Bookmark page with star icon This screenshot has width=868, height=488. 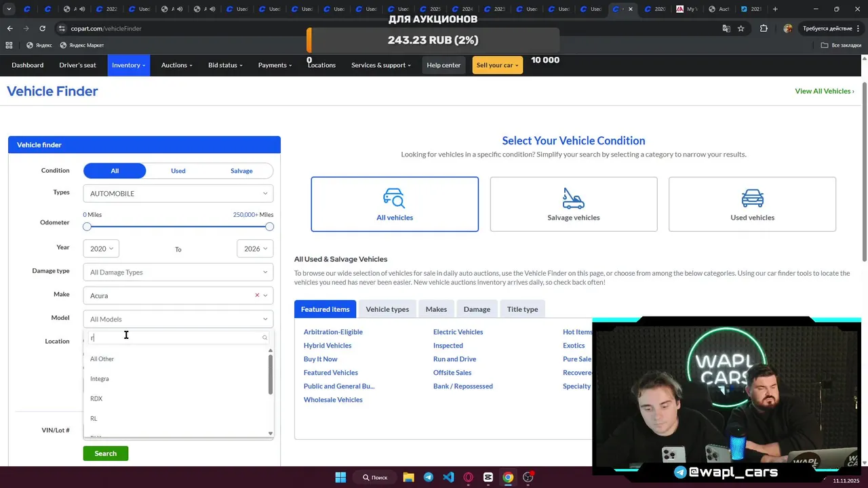[x=741, y=28]
